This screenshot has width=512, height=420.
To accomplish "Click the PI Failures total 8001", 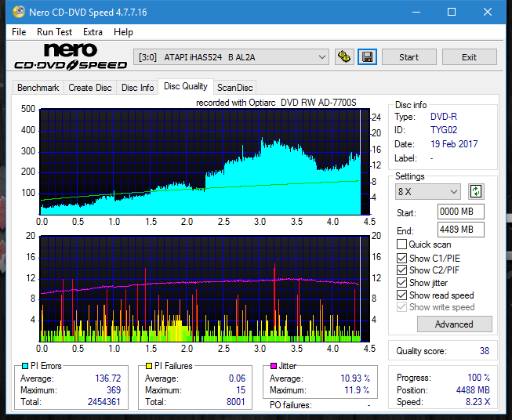I will pyautogui.click(x=236, y=402).
